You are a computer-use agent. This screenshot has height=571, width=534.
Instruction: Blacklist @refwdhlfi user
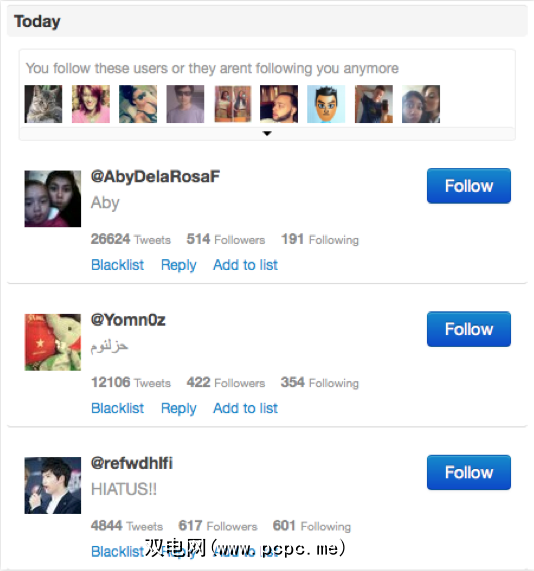click(x=117, y=551)
